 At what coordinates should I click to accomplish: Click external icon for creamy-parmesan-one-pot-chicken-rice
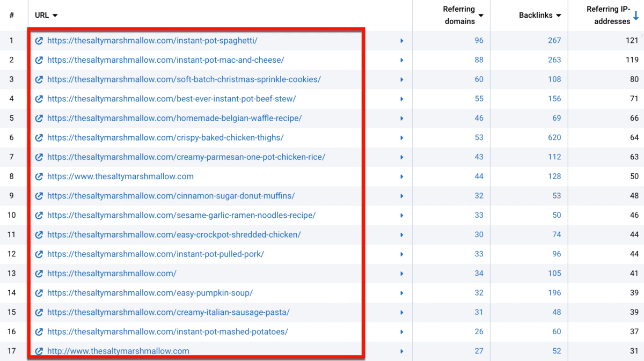(39, 157)
